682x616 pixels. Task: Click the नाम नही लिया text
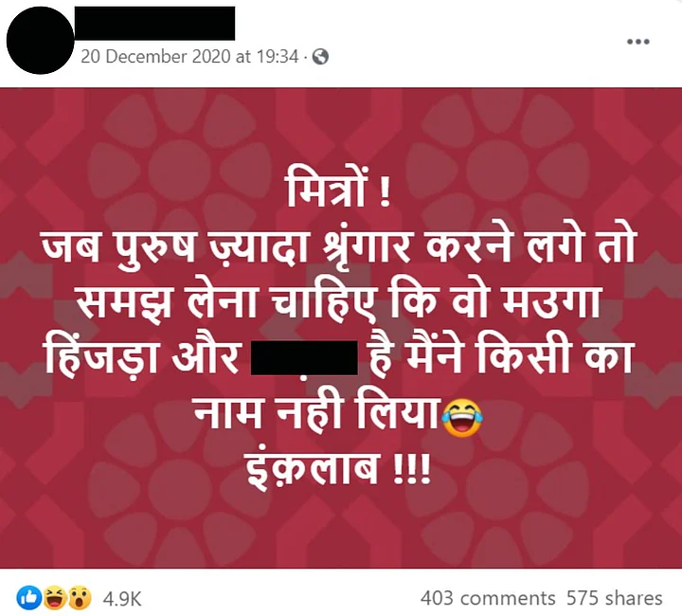pos(315,414)
